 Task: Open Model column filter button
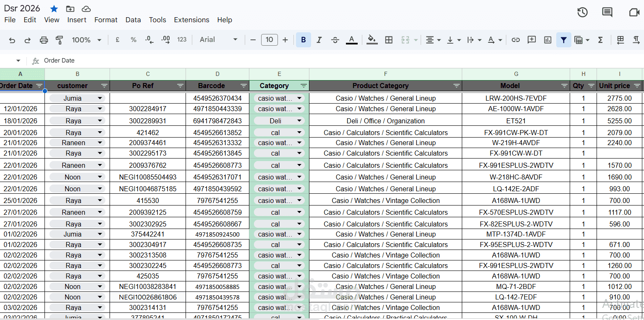565,86
